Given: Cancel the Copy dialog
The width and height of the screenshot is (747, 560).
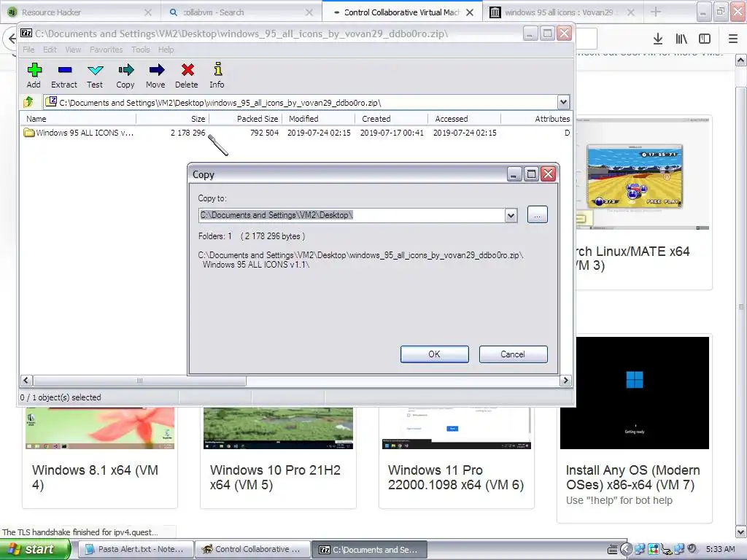Looking at the screenshot, I should (x=513, y=354).
